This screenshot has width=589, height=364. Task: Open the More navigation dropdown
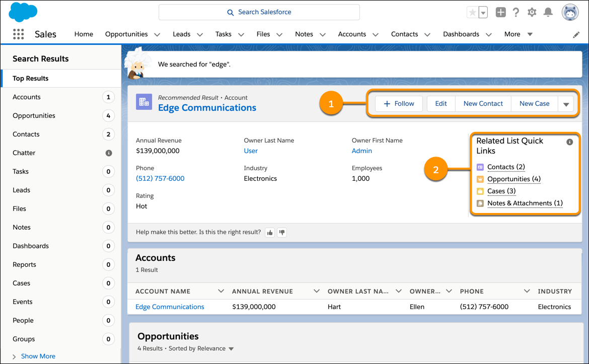pyautogui.click(x=519, y=34)
